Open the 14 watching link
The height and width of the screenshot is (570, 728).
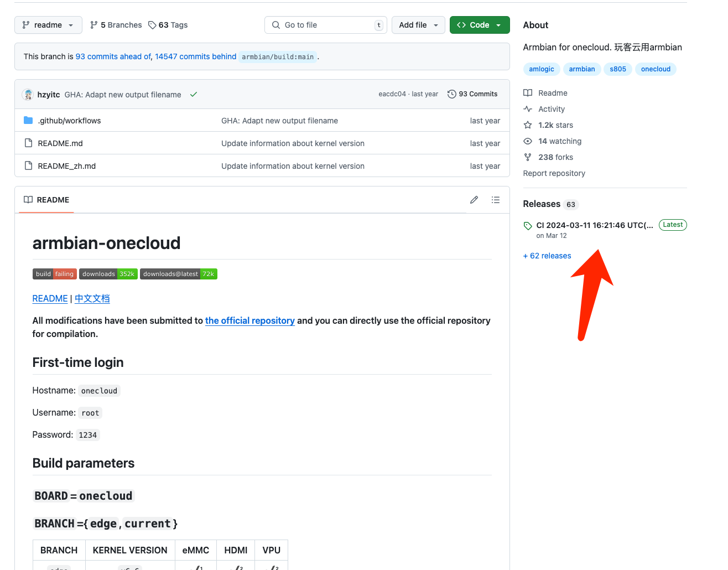pyautogui.click(x=553, y=141)
